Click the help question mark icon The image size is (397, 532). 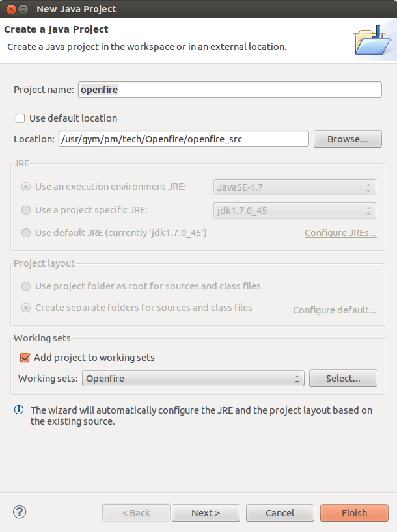coord(20,512)
